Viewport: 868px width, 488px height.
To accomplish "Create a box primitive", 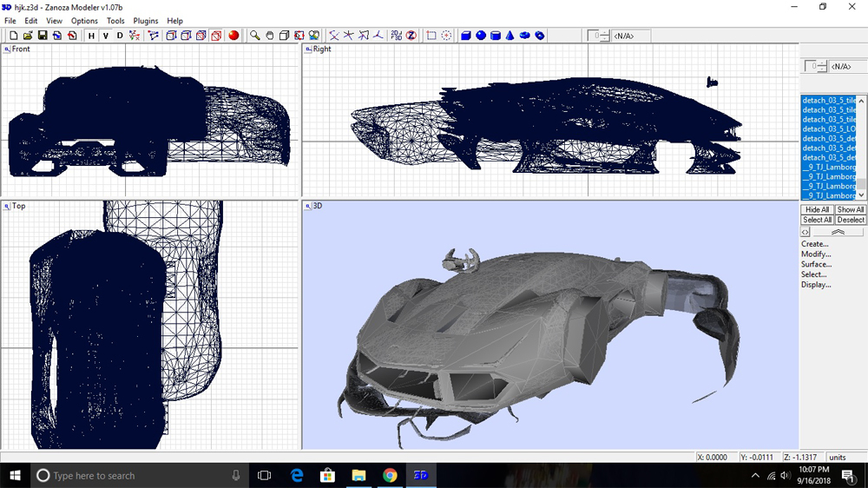I will (466, 36).
